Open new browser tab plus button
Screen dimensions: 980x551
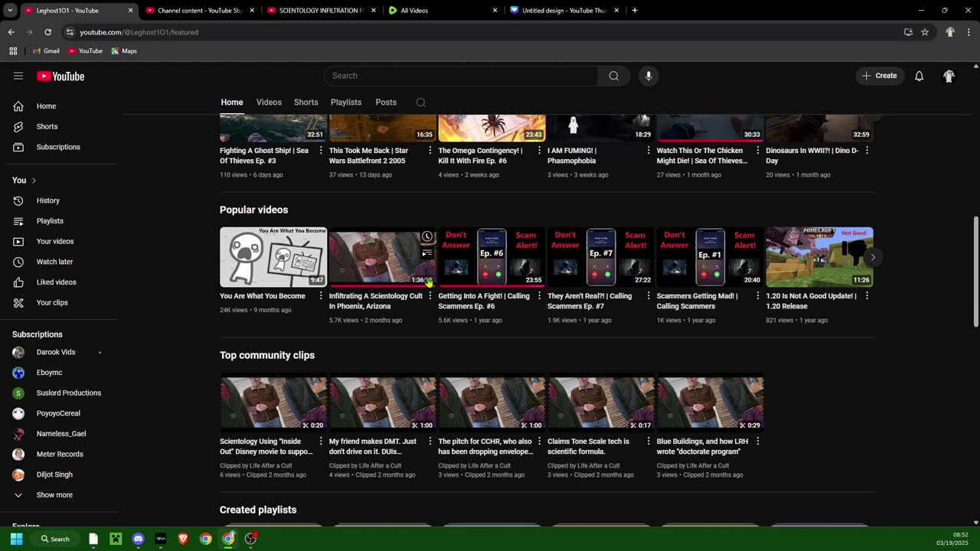pos(635,11)
